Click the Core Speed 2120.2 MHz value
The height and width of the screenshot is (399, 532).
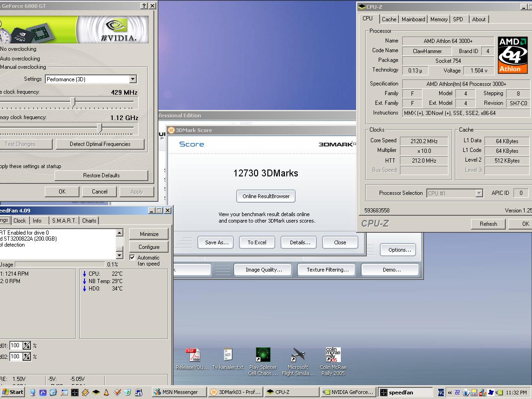pyautogui.click(x=424, y=141)
